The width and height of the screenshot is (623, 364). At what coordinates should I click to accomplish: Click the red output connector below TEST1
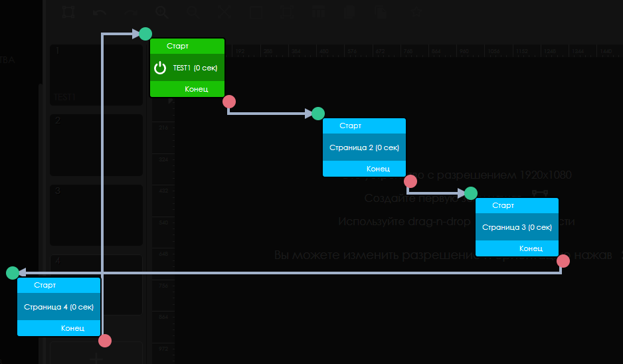pyautogui.click(x=229, y=102)
